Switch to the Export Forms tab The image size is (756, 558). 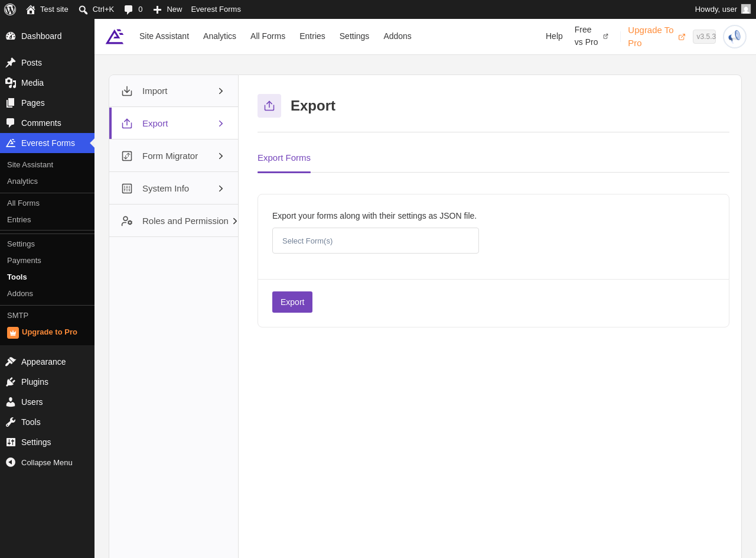click(x=284, y=158)
